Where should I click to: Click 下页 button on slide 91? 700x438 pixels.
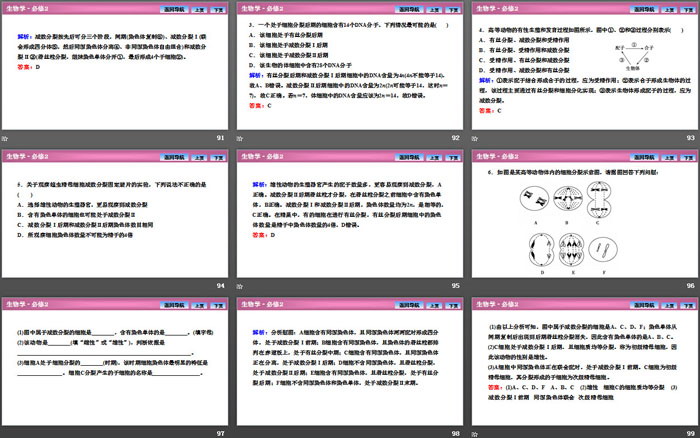(218, 9)
